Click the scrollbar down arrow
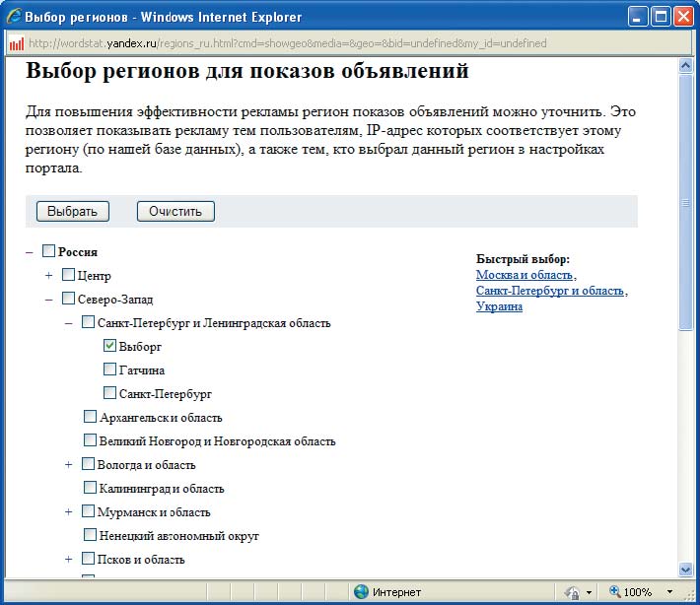 point(686,569)
